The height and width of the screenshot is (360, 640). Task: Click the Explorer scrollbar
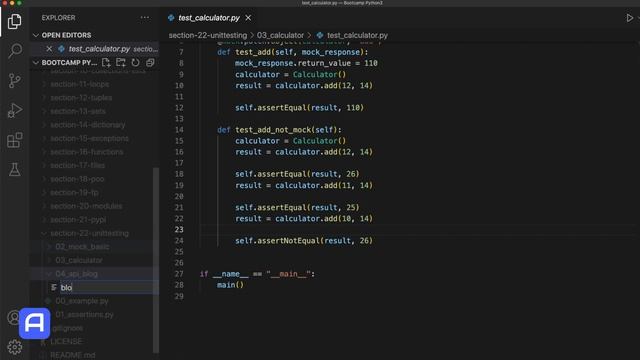pos(156,260)
